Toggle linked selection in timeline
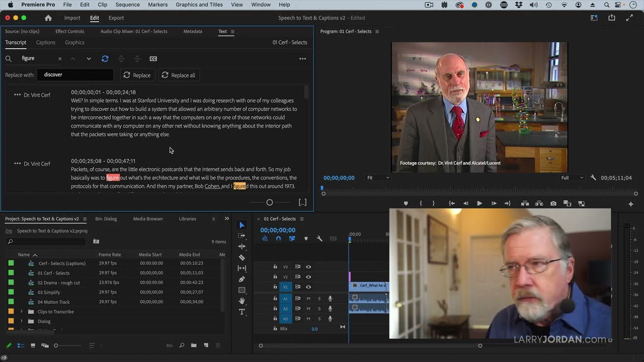The width and height of the screenshot is (644, 362). [292, 239]
